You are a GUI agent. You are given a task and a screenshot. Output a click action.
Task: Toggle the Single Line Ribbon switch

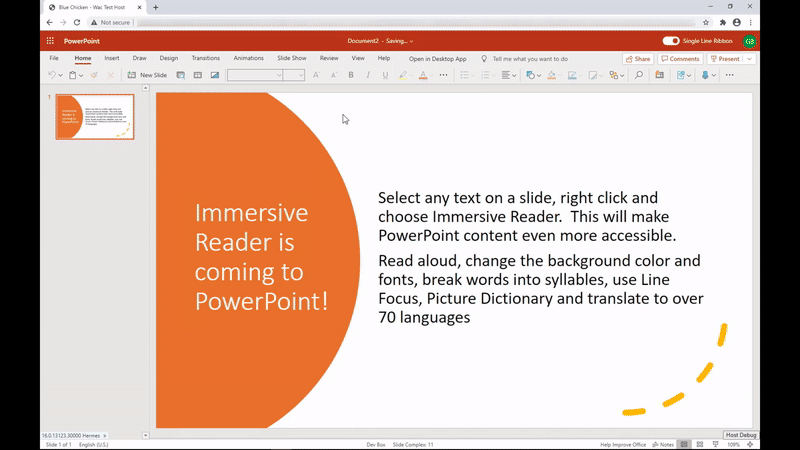671,41
